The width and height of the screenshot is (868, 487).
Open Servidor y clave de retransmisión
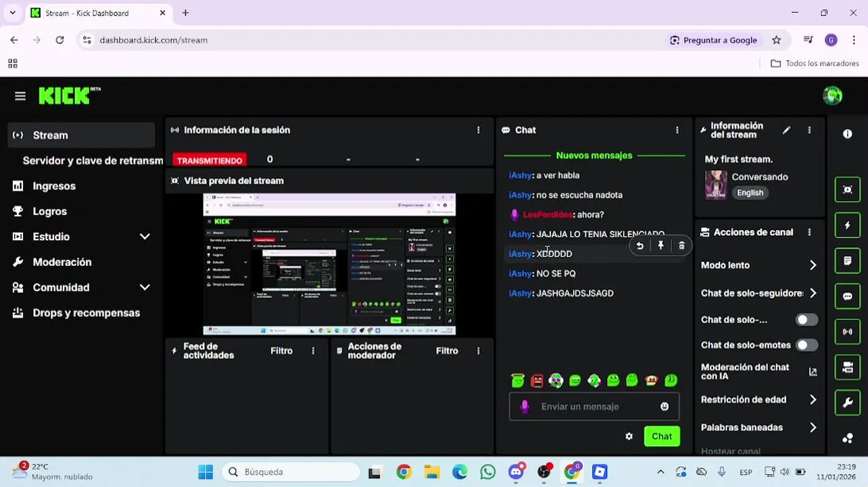click(x=92, y=160)
